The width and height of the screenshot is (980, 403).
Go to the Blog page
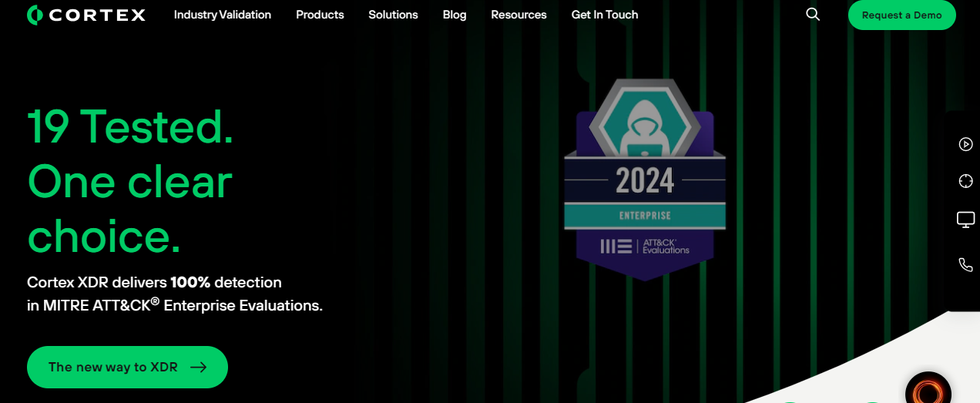(455, 15)
